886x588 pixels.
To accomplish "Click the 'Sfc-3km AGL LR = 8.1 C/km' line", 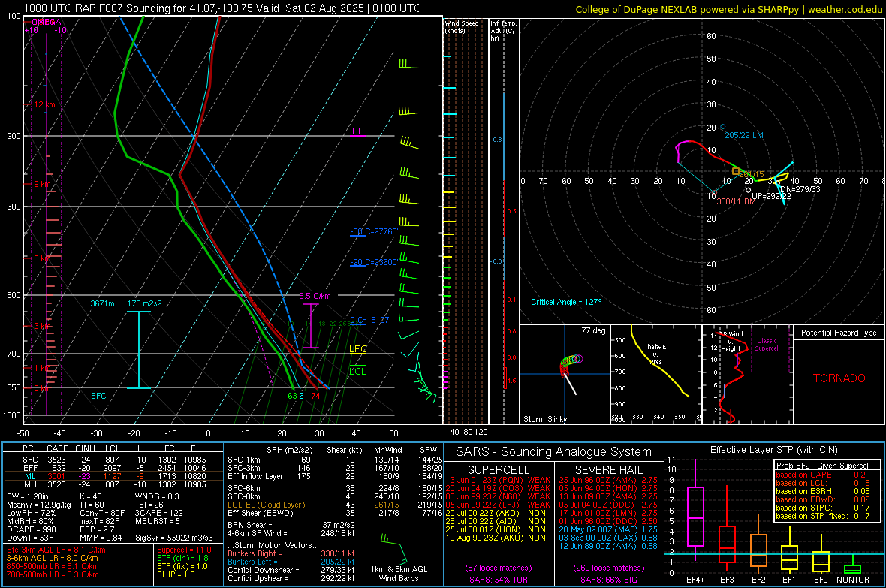I will [x=56, y=550].
